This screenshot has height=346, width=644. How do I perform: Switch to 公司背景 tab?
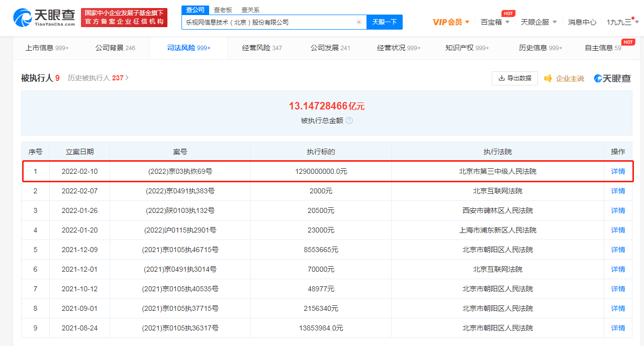pyautogui.click(x=115, y=48)
